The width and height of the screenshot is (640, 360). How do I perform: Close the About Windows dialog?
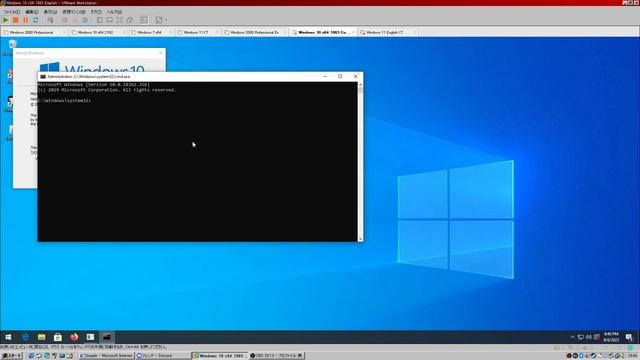160,53
